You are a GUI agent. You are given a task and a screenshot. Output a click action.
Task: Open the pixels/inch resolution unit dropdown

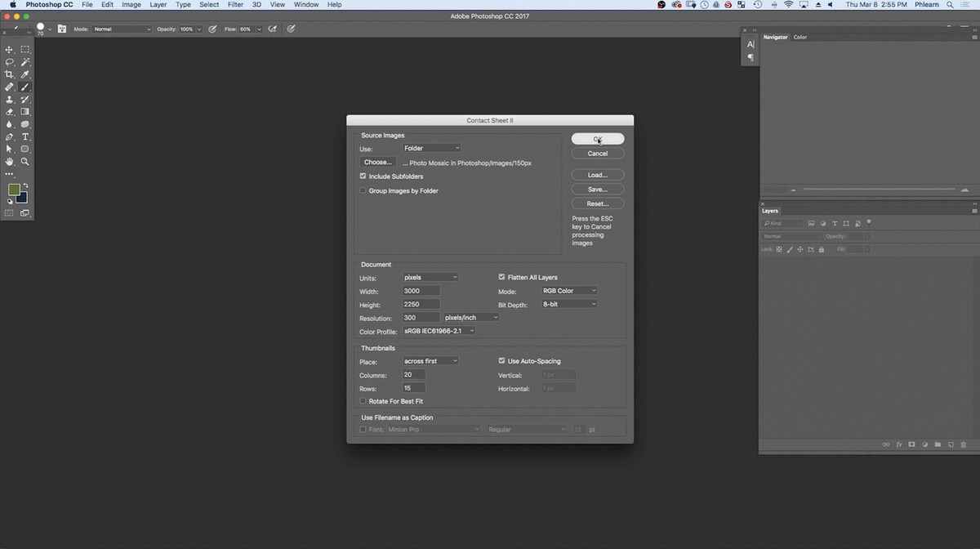[470, 317]
